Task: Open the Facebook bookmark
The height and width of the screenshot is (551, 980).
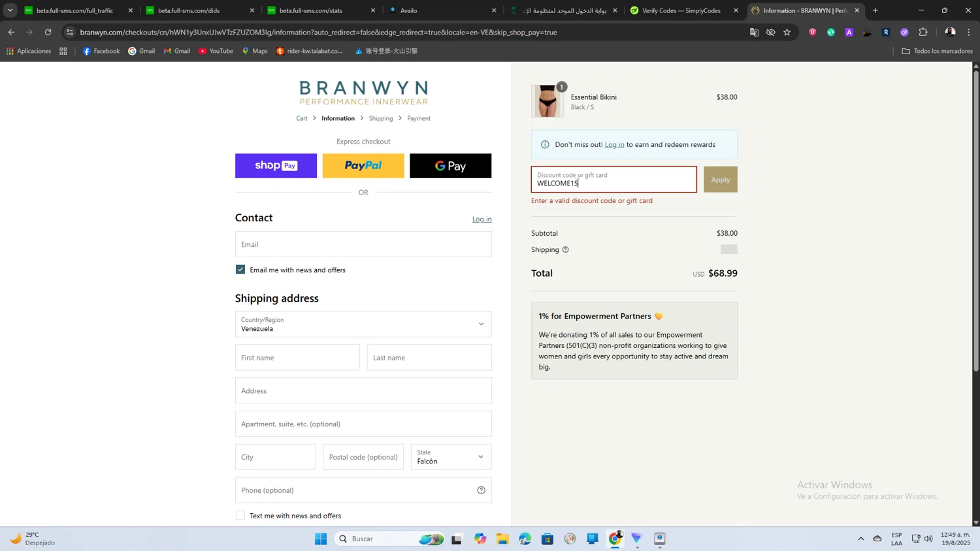Action: (x=101, y=51)
